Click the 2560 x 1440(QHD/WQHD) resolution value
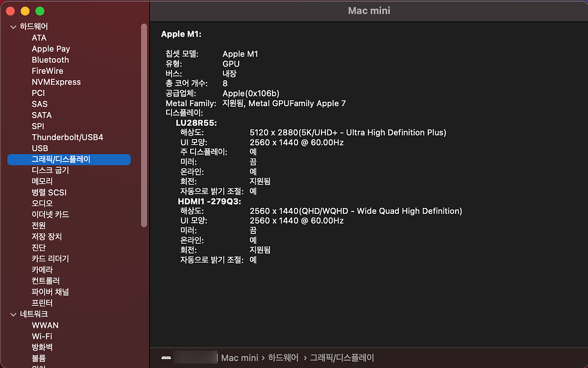 tap(356, 211)
